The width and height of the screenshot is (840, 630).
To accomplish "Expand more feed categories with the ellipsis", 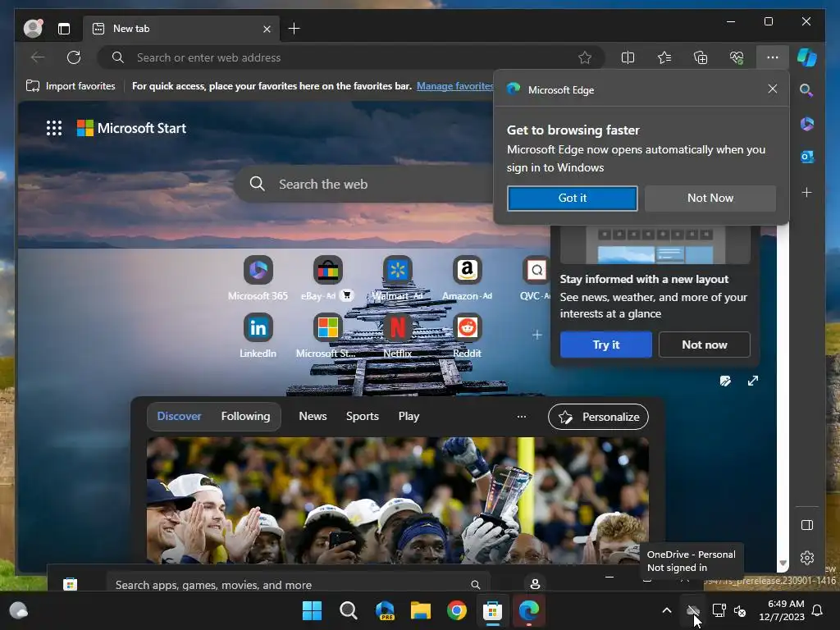I will coord(521,416).
